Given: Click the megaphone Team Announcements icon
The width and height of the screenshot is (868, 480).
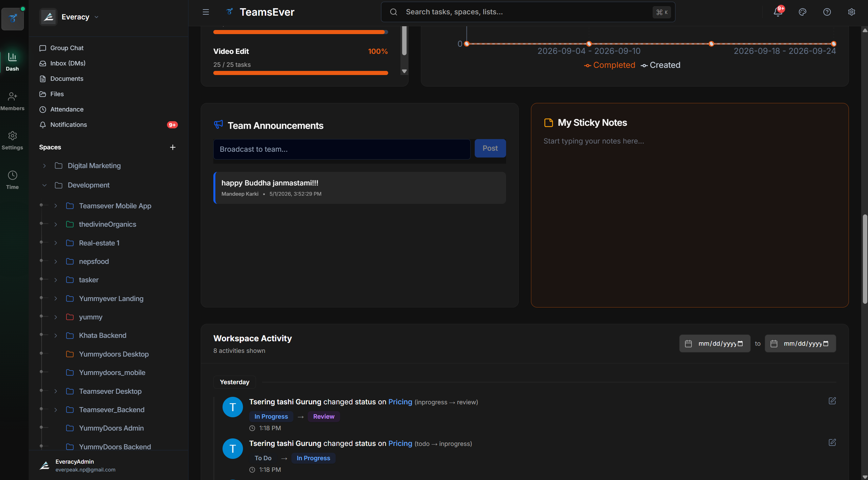Looking at the screenshot, I should coord(218,124).
